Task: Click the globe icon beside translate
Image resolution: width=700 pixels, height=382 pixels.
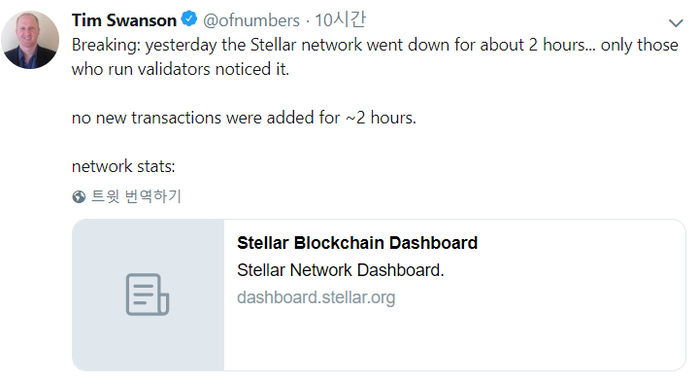Action: (x=79, y=196)
